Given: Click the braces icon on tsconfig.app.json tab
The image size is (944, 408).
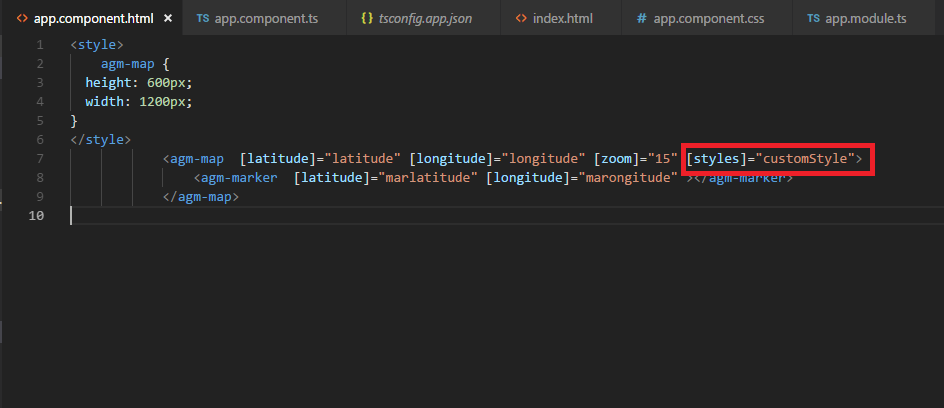Looking at the screenshot, I should tap(367, 18).
